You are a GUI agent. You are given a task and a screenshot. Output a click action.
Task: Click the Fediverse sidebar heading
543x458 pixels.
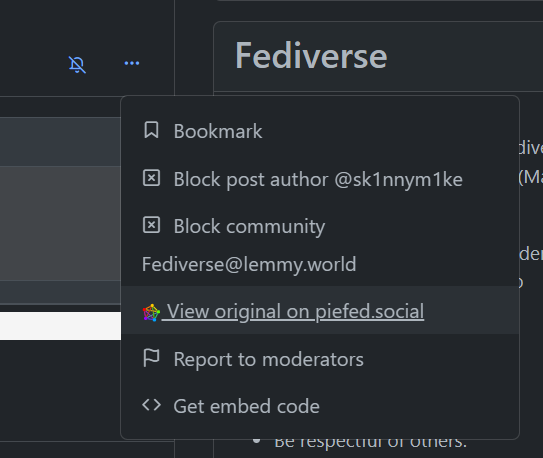coord(311,56)
